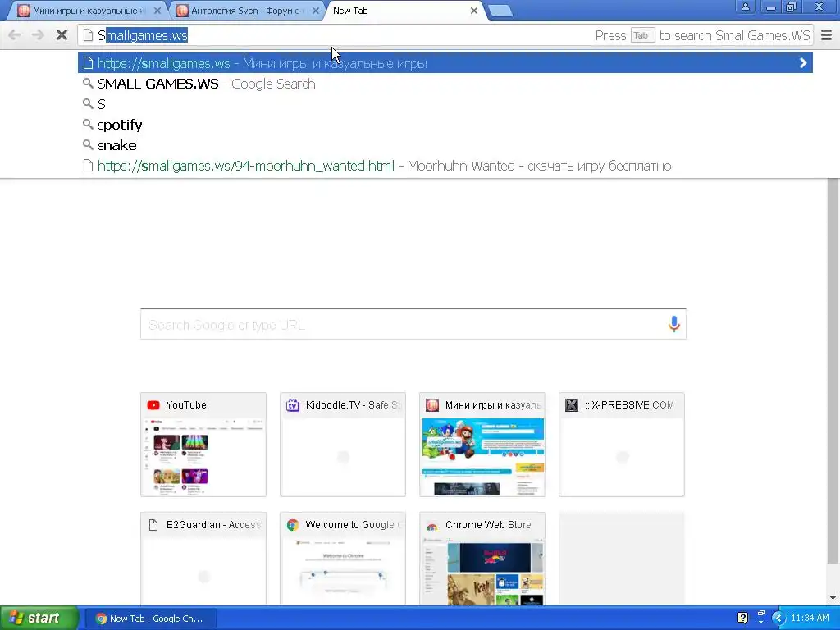Image resolution: width=840 pixels, height=630 pixels.
Task: Open the Chrome Web Store tile
Action: [x=482, y=558]
